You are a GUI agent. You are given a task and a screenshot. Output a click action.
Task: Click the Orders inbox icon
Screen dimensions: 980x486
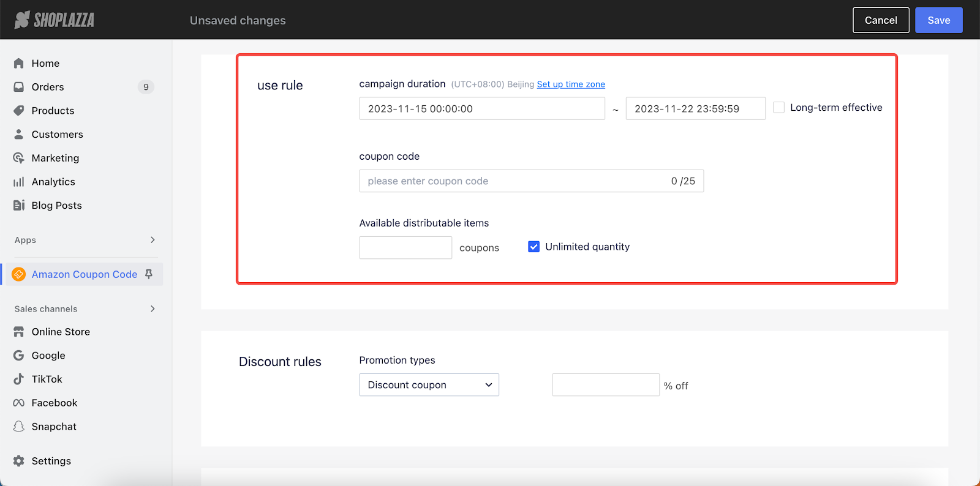coord(19,87)
